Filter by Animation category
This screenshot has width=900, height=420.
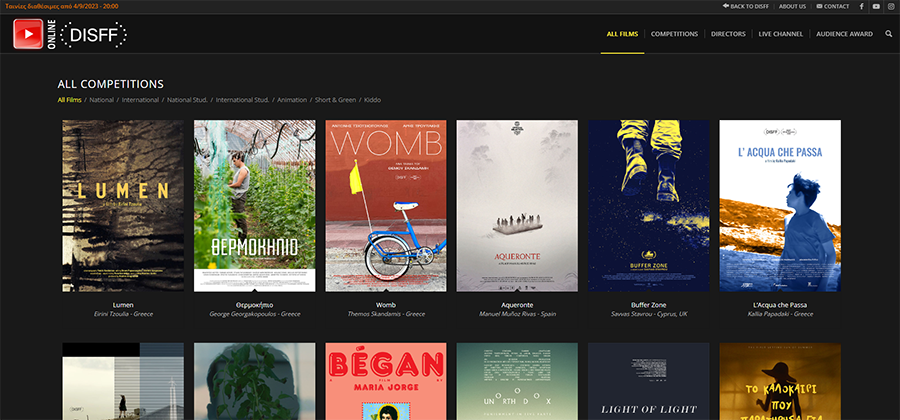[292, 100]
